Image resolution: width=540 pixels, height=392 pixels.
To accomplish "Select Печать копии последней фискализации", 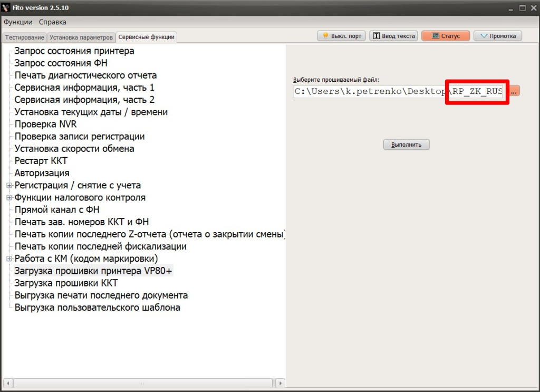I will pos(101,246).
